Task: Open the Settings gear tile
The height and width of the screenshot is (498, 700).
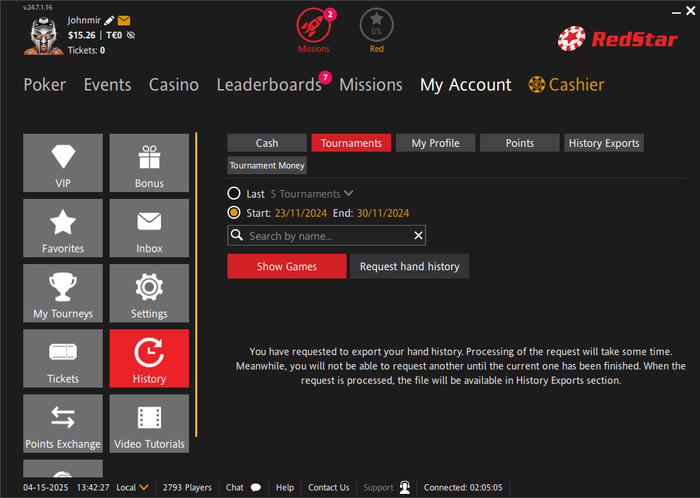Action: click(x=149, y=293)
